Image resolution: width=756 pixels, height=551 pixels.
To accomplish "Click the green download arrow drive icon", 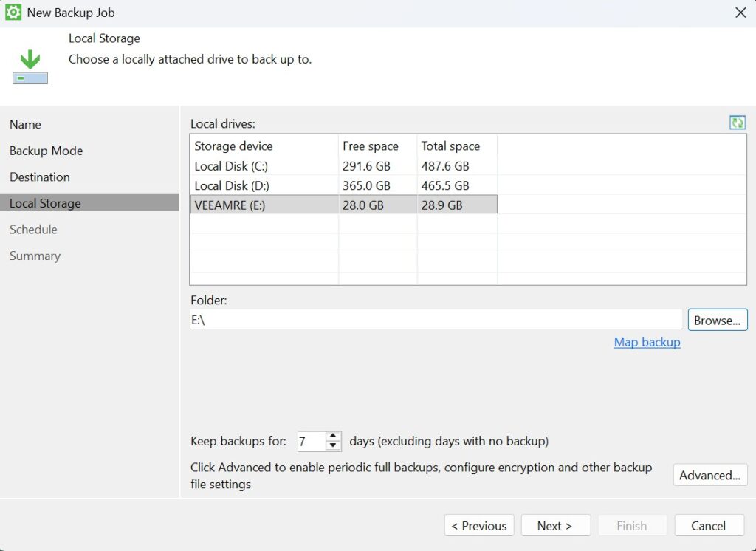I will (30, 66).
